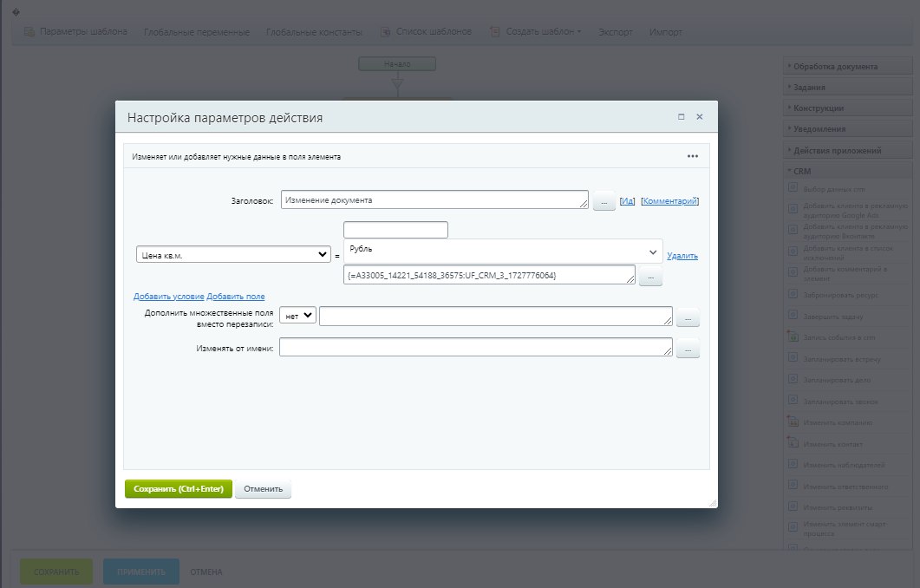
Task: Click the Список шаблонов toolbar icon
Action: pos(384,32)
